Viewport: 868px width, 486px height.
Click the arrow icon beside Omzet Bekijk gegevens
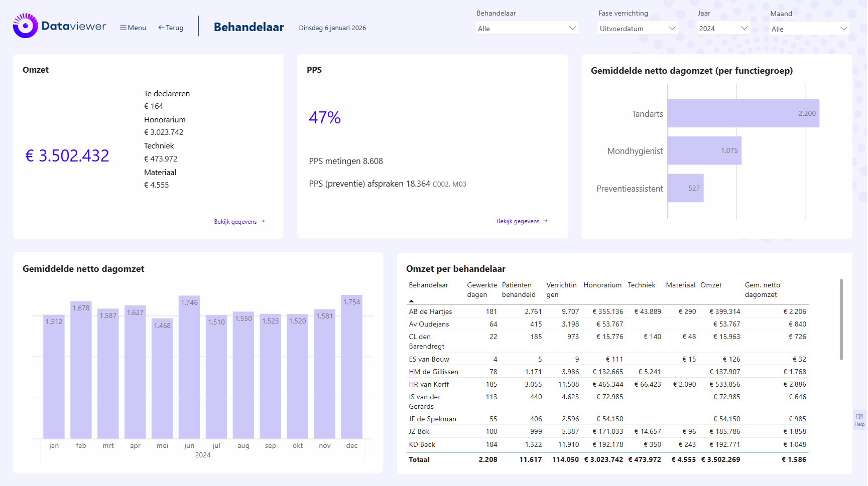coord(263,221)
